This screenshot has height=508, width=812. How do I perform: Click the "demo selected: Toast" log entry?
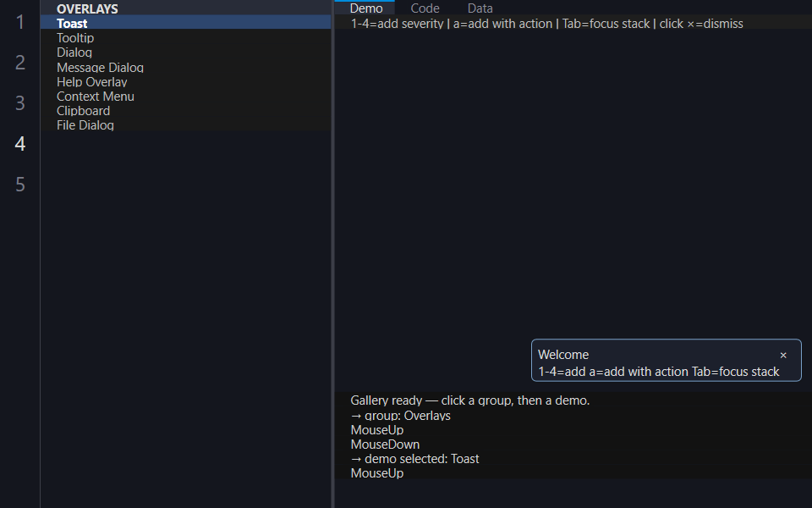click(x=414, y=459)
